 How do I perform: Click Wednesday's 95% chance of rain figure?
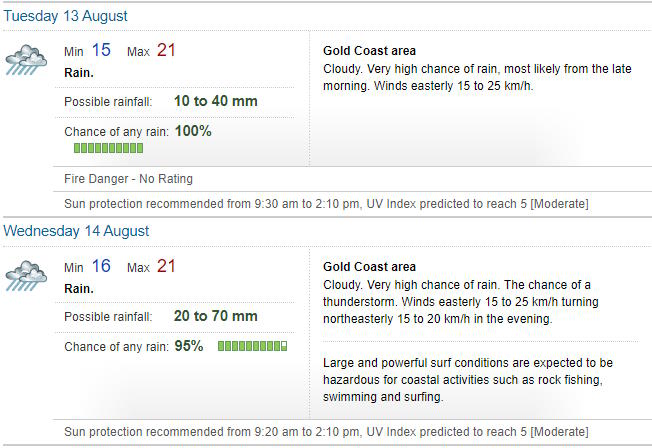pyautogui.click(x=189, y=346)
